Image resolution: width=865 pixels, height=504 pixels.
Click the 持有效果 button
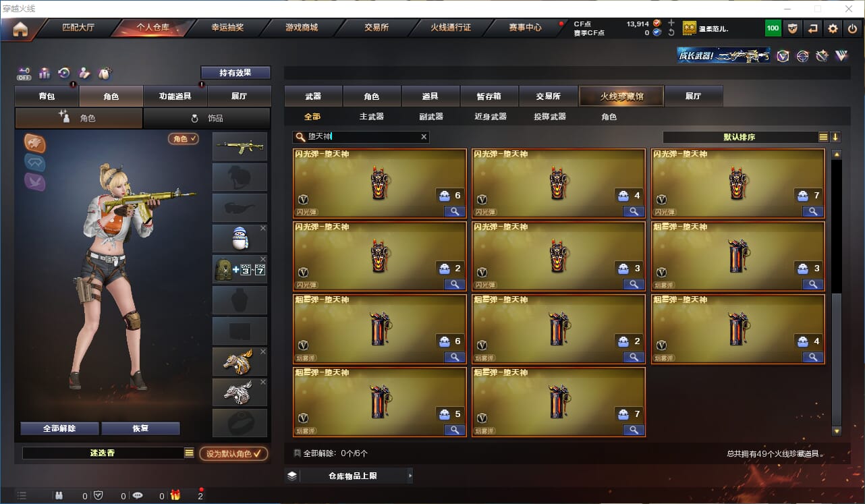click(235, 72)
